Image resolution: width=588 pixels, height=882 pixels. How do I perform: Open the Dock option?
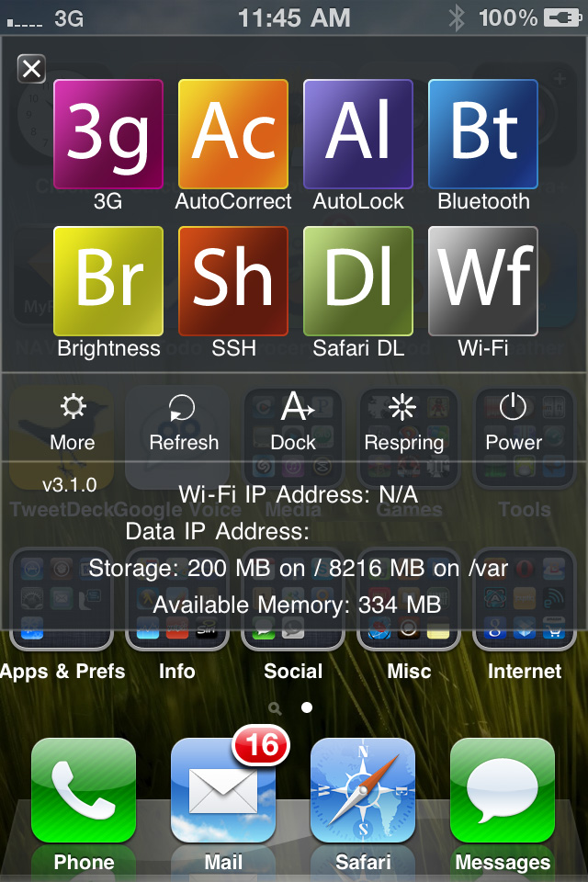click(294, 423)
